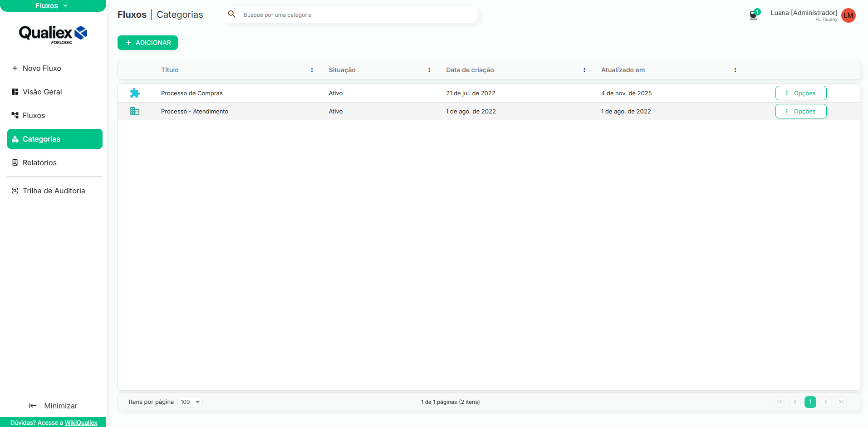Open Opções for Processo de Compras
The width and height of the screenshot is (868, 427).
point(800,93)
